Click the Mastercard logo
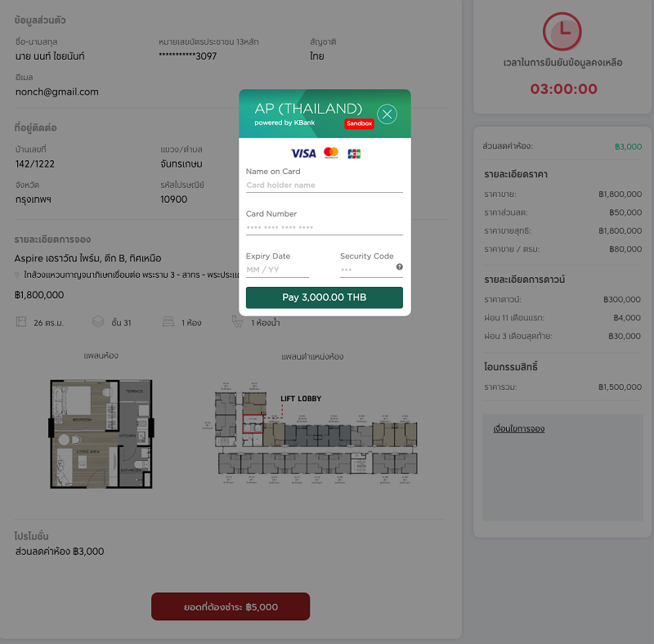The width and height of the screenshot is (654, 644). tap(331, 153)
